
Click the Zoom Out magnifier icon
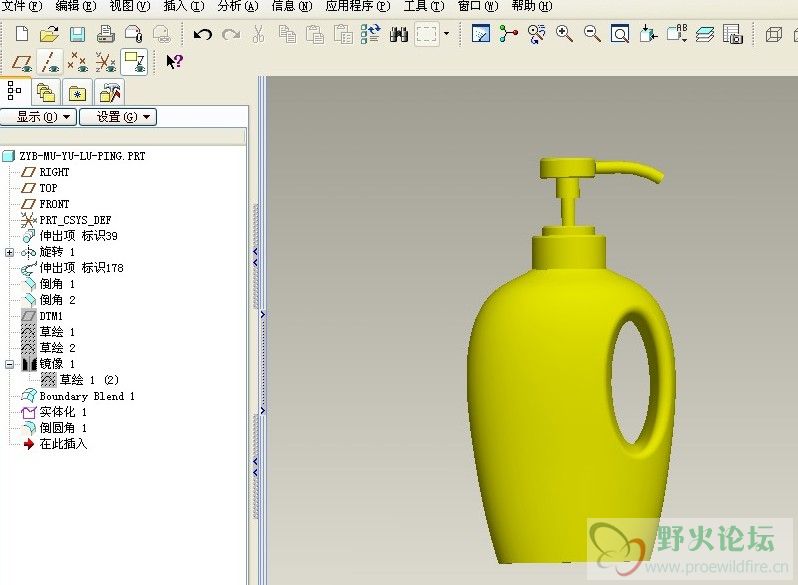[592, 35]
